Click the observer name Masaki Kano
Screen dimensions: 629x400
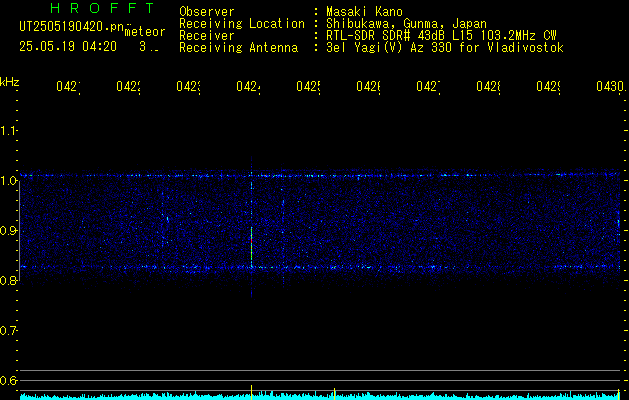(364, 12)
